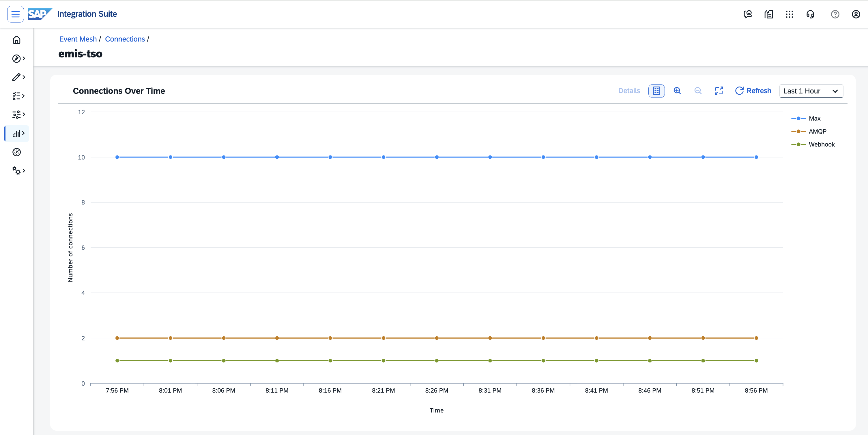Image resolution: width=868 pixels, height=435 pixels.
Task: Click the Details button
Action: pos(629,91)
